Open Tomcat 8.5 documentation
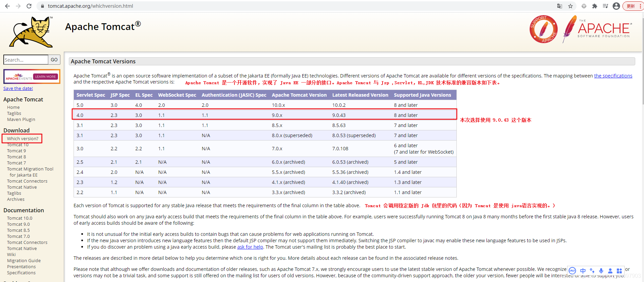This screenshot has width=644, height=282. click(x=19, y=230)
